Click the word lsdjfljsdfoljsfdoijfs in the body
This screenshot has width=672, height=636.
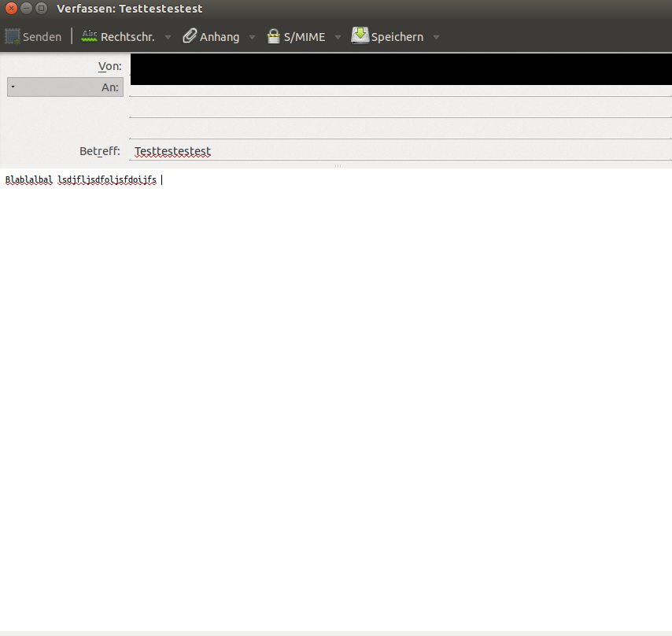point(107,180)
